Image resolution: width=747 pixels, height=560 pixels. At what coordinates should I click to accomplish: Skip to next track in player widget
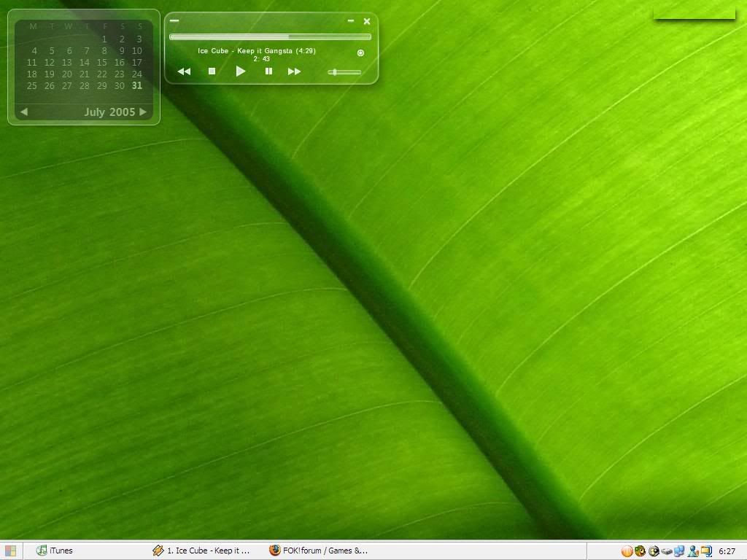click(295, 71)
